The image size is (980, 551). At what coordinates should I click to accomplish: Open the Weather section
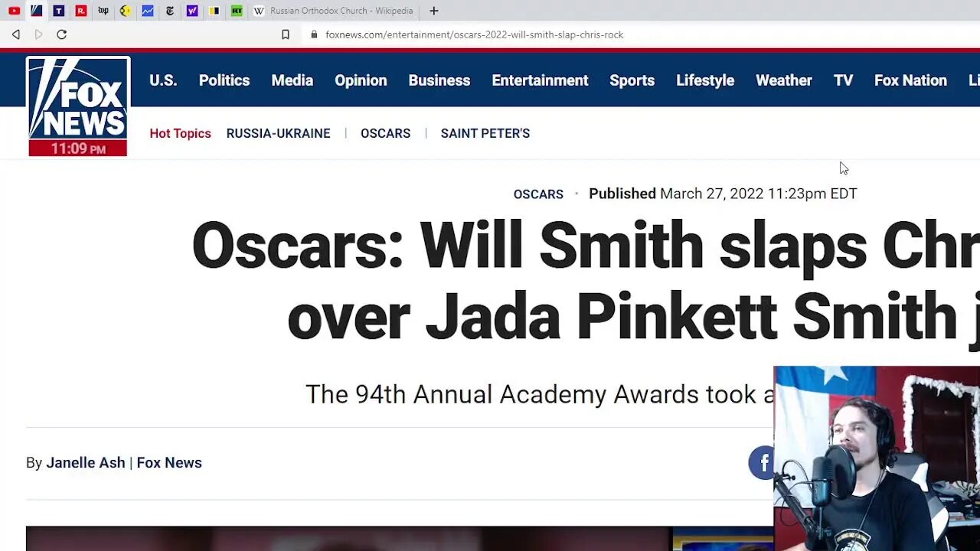(x=784, y=80)
